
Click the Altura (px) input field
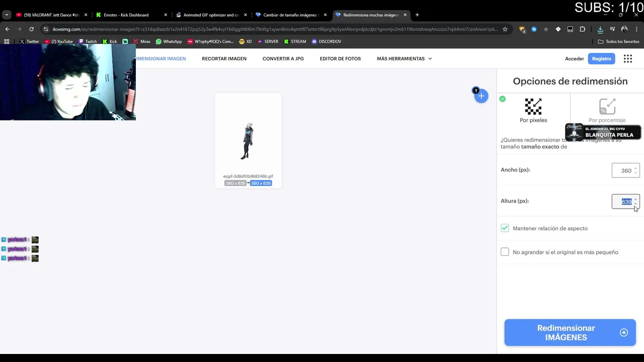click(x=625, y=202)
